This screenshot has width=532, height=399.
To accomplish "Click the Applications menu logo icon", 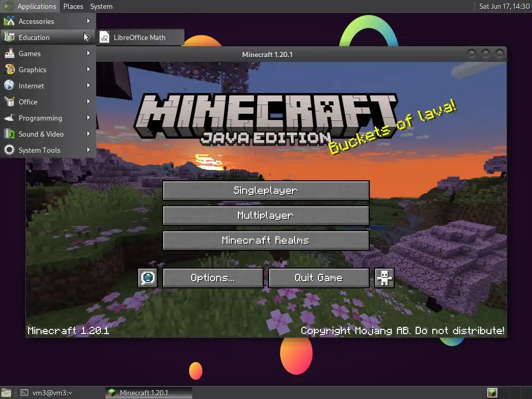I will 9,6.
